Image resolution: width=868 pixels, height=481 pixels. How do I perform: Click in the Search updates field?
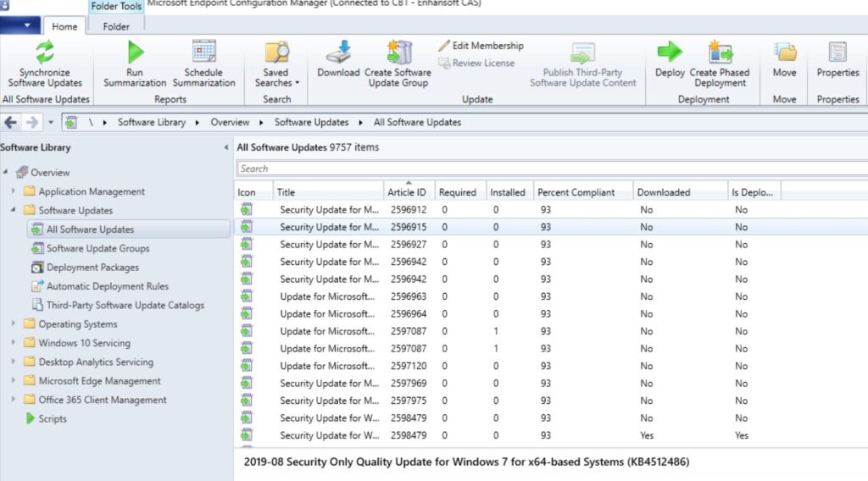(551, 169)
